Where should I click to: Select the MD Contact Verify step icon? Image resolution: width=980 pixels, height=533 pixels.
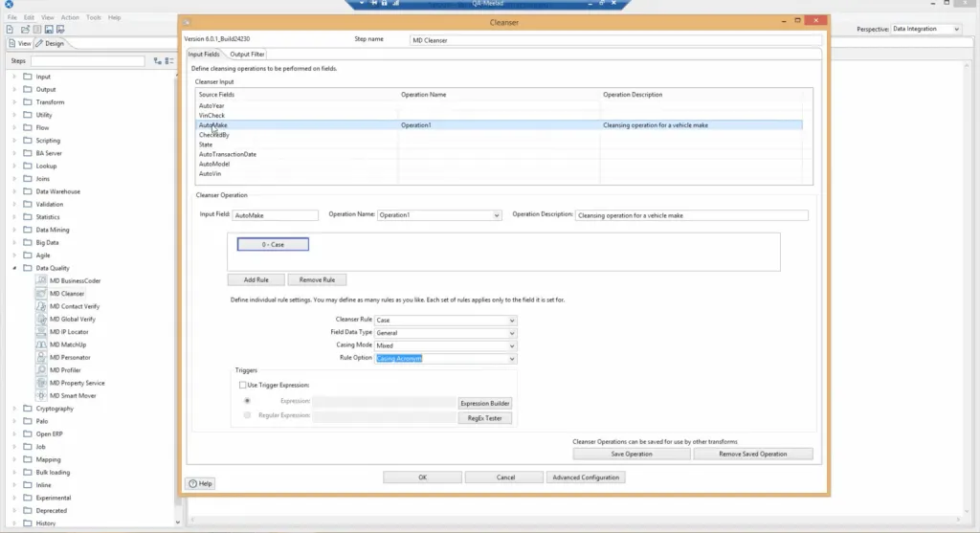click(41, 306)
